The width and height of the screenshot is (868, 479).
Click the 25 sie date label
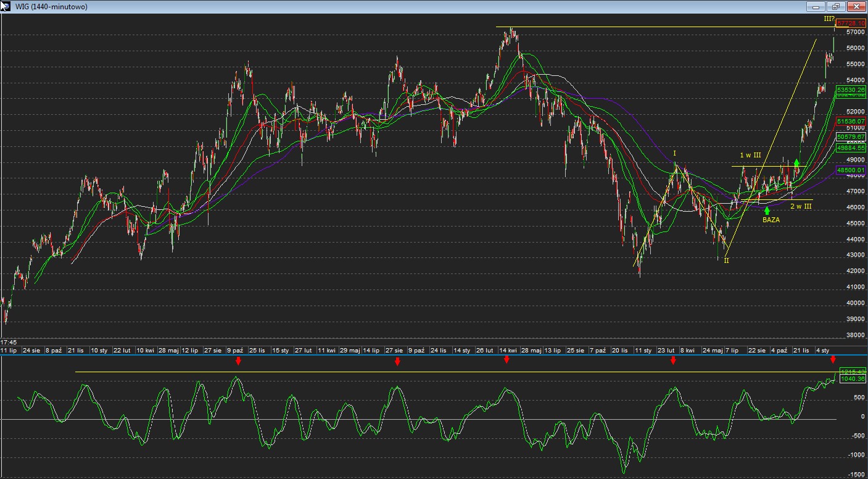(x=576, y=350)
